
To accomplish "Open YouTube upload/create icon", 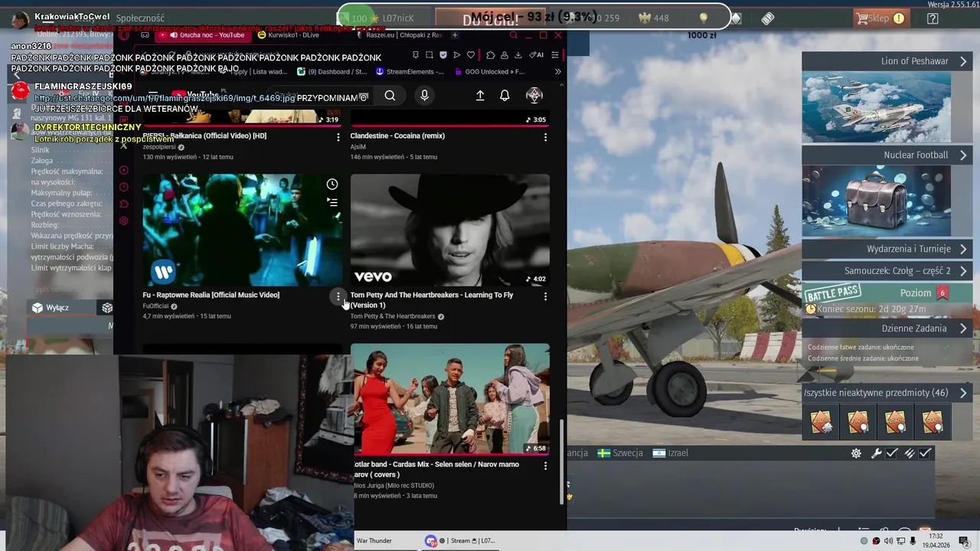I will [x=480, y=96].
